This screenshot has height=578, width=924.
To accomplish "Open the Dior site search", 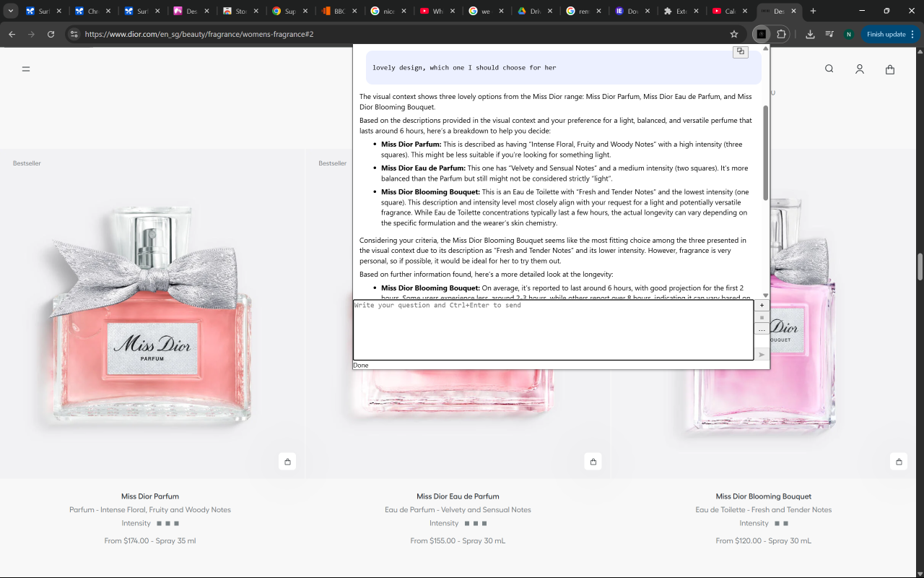I will point(829,69).
